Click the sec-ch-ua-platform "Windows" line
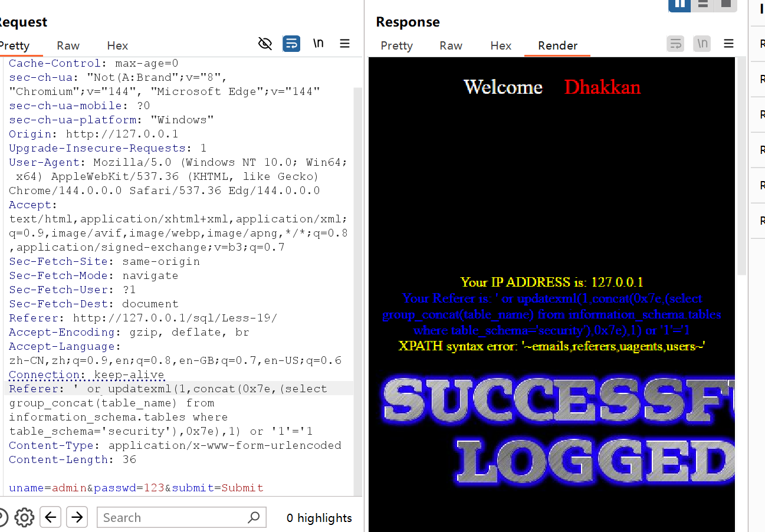765x532 pixels. point(111,120)
